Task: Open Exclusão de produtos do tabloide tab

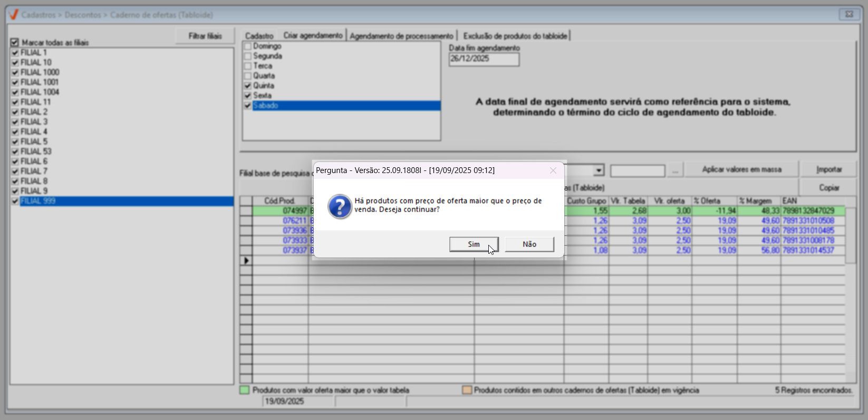Action: click(515, 36)
